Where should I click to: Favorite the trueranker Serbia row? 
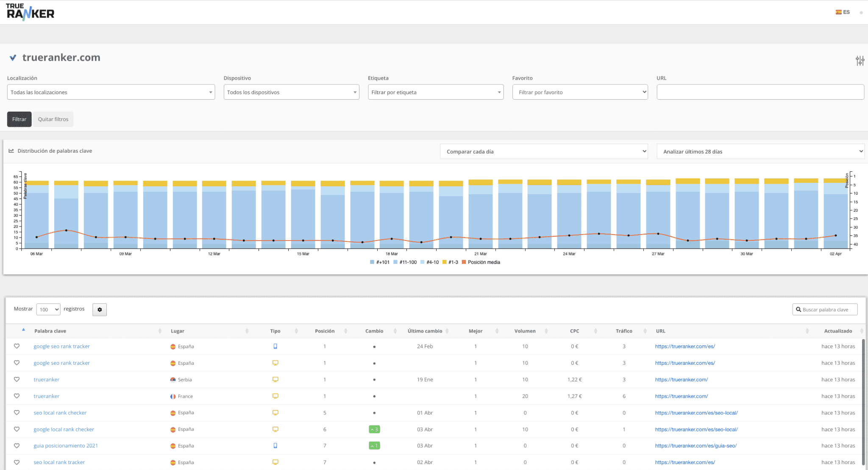tap(17, 379)
